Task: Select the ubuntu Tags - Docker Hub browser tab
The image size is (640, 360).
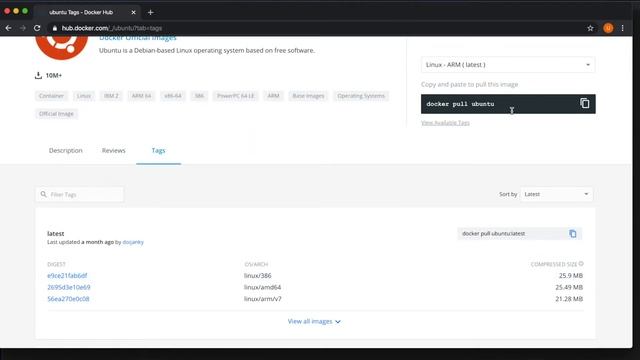Action: pyautogui.click(x=87, y=13)
